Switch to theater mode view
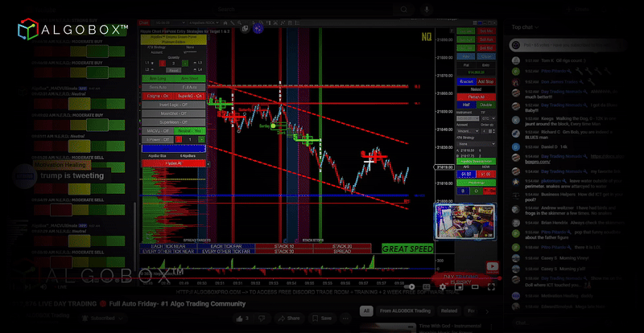Screen dimensions: 644x333 [x=473, y=286]
